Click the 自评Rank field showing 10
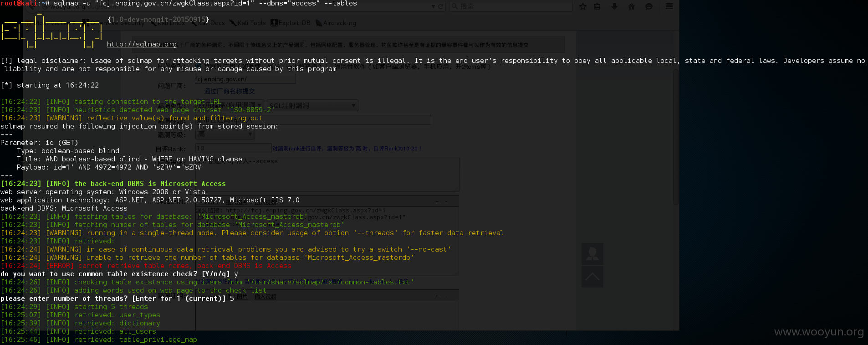 (233, 148)
